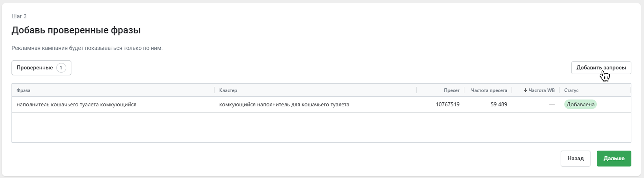
Task: Click the Шаг 3 label
Action: click(x=19, y=16)
